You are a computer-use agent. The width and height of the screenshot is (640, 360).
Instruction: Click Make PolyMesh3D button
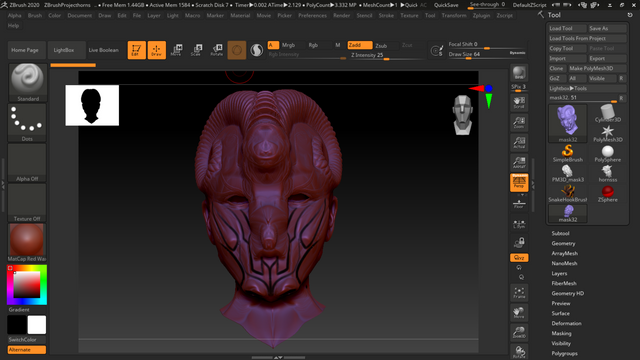[598, 68]
